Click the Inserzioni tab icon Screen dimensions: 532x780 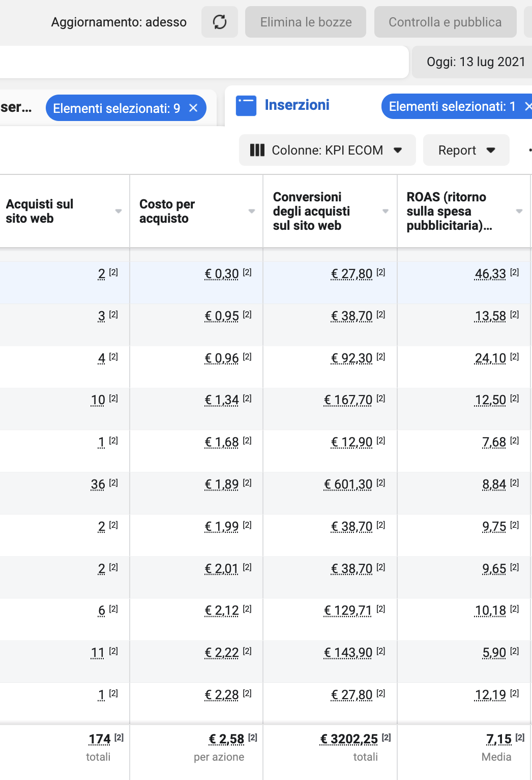coord(246,106)
